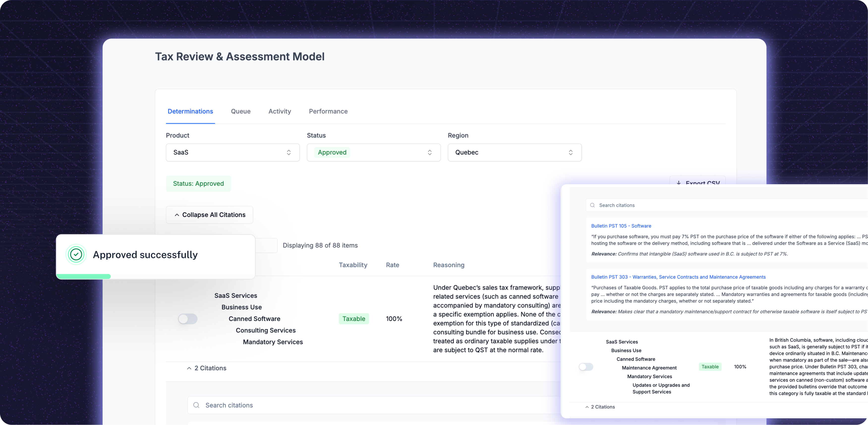Collapse the 2 Citations section in main table

tap(206, 368)
